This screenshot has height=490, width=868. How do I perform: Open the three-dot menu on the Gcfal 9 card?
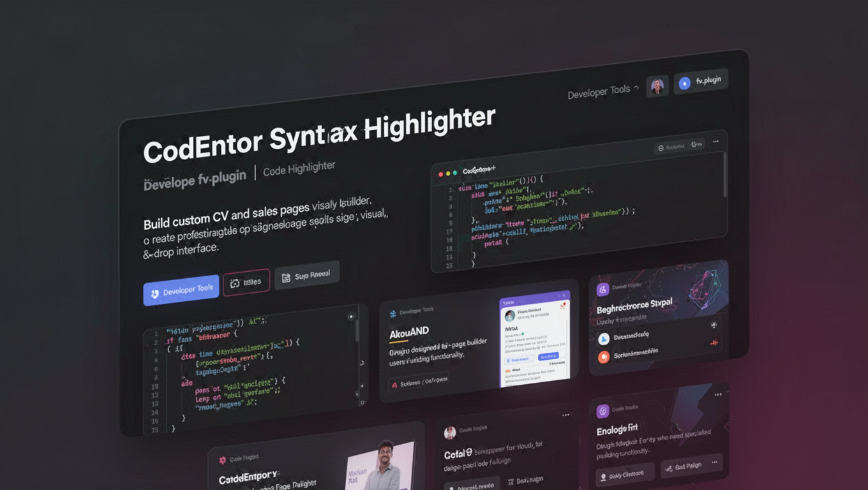pos(565,415)
